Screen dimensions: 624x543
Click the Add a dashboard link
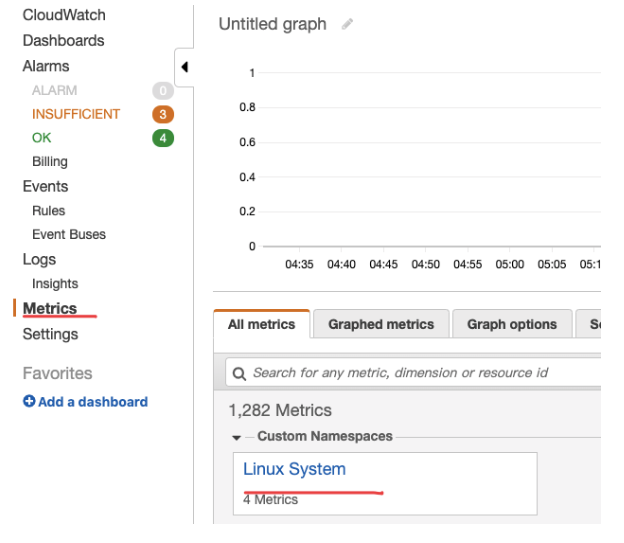point(92,402)
